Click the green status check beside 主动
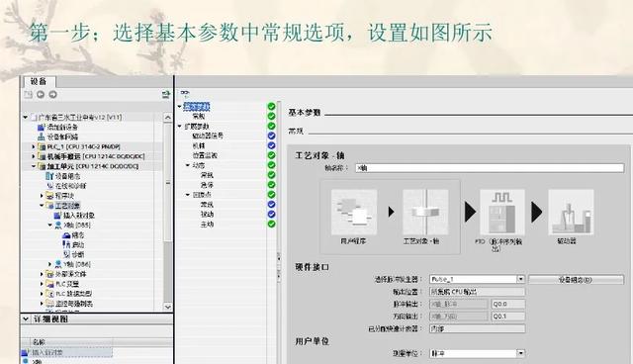This screenshot has width=633, height=364. point(271,224)
